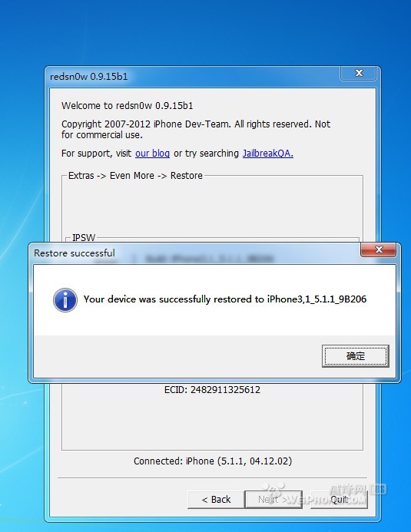This screenshot has height=532, width=411.
Task: Click the "Welcome to redsn0w 0.9.15b1" text
Action: coord(128,105)
